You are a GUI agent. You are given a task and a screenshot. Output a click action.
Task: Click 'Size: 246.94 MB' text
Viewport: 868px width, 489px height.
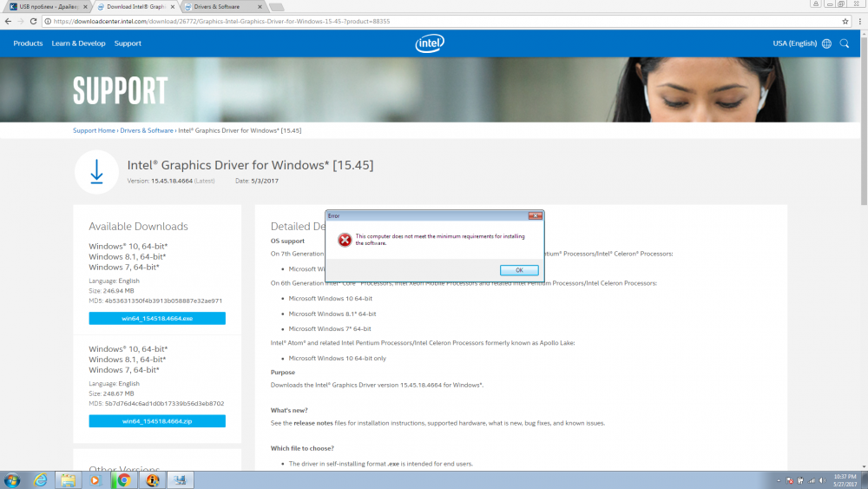[x=111, y=291]
